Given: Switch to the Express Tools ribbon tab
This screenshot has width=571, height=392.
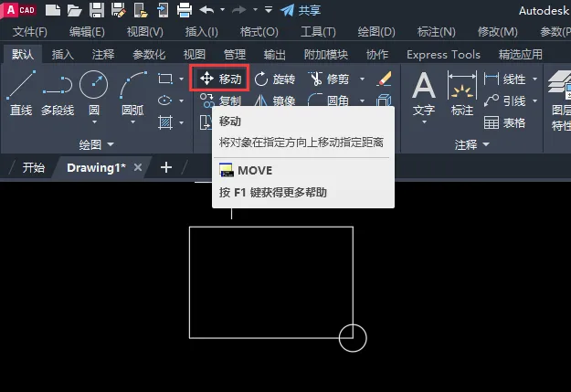Looking at the screenshot, I should [443, 55].
